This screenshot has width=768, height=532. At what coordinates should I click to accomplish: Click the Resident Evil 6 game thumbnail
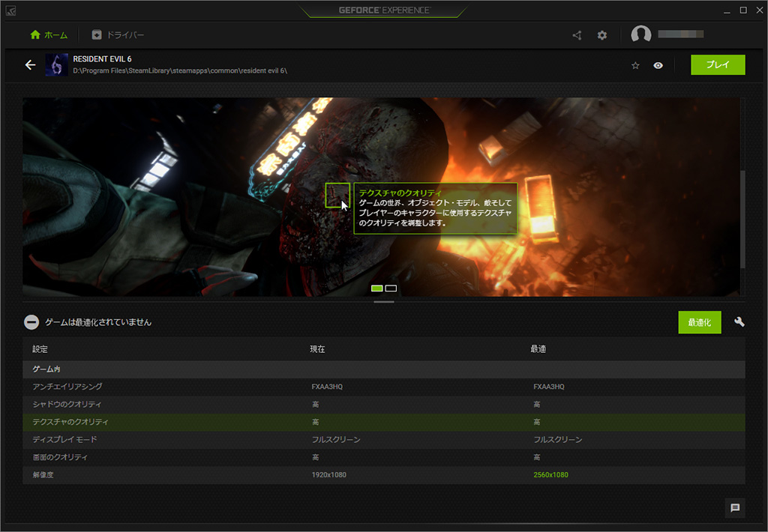(57, 65)
